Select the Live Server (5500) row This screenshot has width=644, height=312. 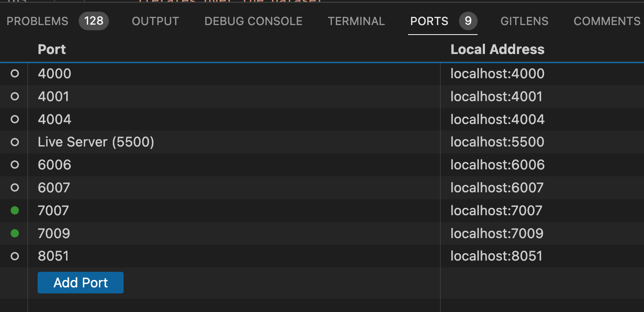(96, 142)
